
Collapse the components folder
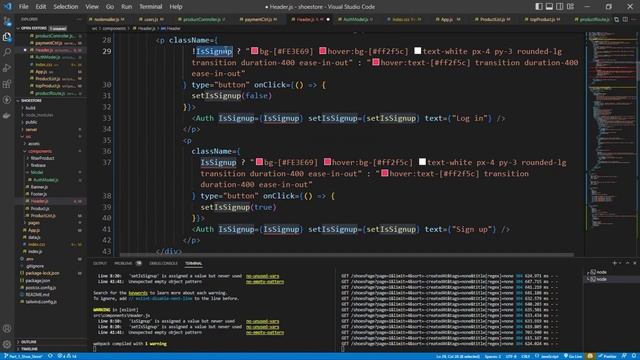(x=40, y=151)
